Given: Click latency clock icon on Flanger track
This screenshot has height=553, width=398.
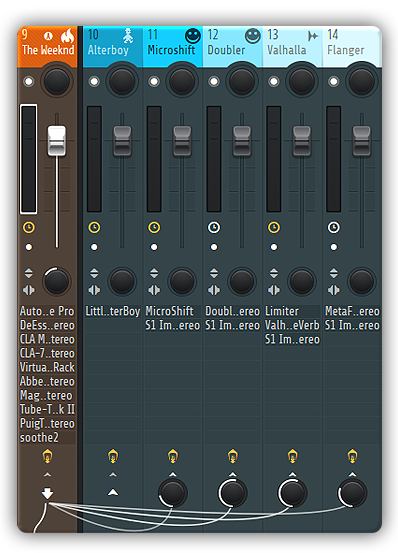Looking at the screenshot, I should pos(334,227).
